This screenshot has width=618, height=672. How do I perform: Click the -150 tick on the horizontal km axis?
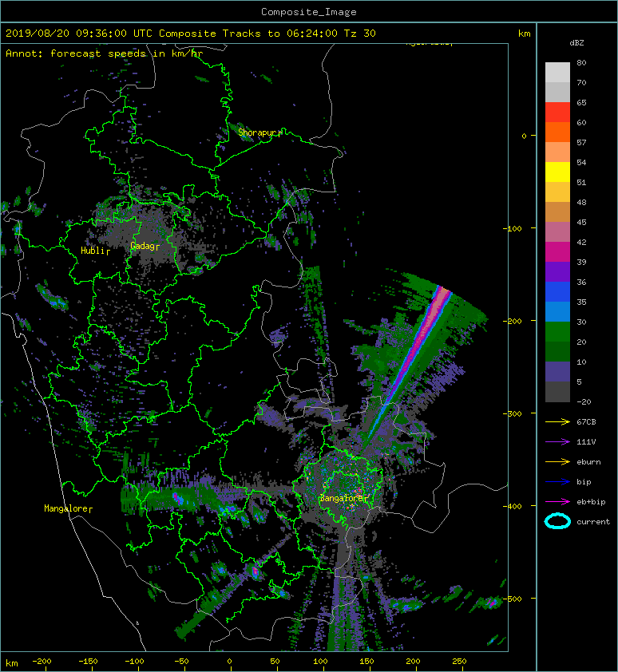coord(88,662)
